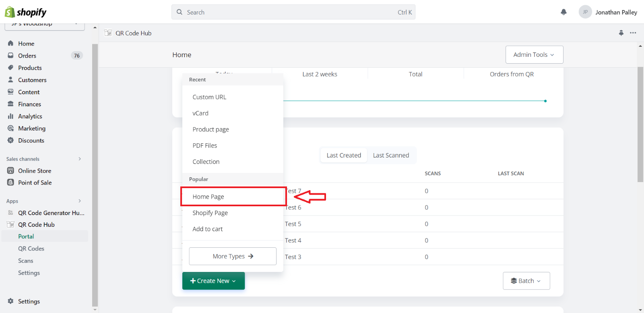This screenshot has height=313, width=644.
Task: Click the More Types button
Action: tap(233, 256)
